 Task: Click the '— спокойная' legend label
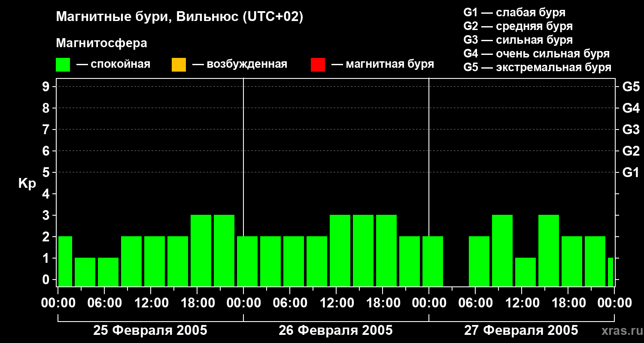coord(113,64)
